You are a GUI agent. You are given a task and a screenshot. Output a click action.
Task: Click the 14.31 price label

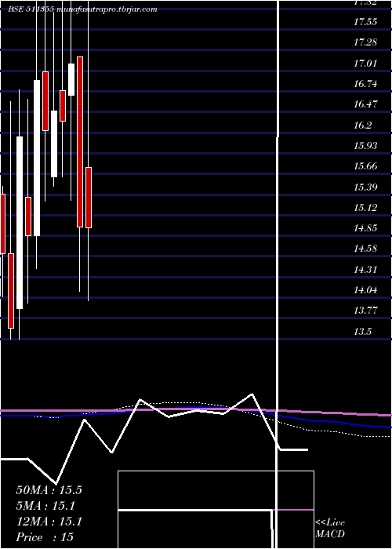[365, 270]
